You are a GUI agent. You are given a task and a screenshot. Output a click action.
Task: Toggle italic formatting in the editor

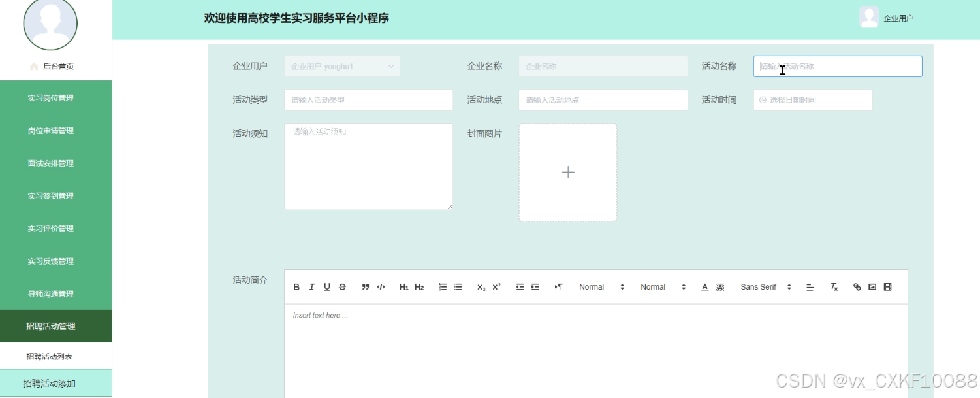pyautogui.click(x=311, y=287)
